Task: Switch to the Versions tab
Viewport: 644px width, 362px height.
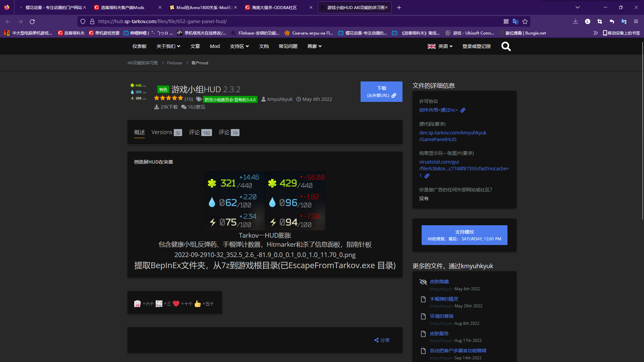Action: [x=162, y=132]
